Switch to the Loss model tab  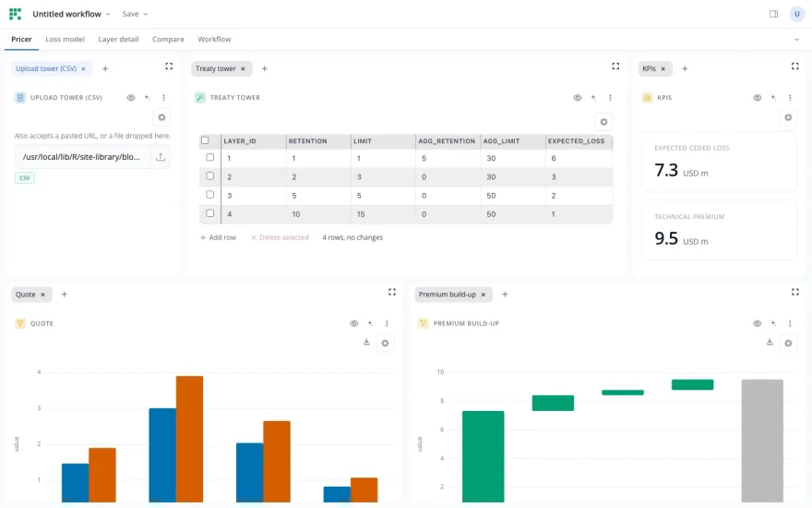pos(65,40)
